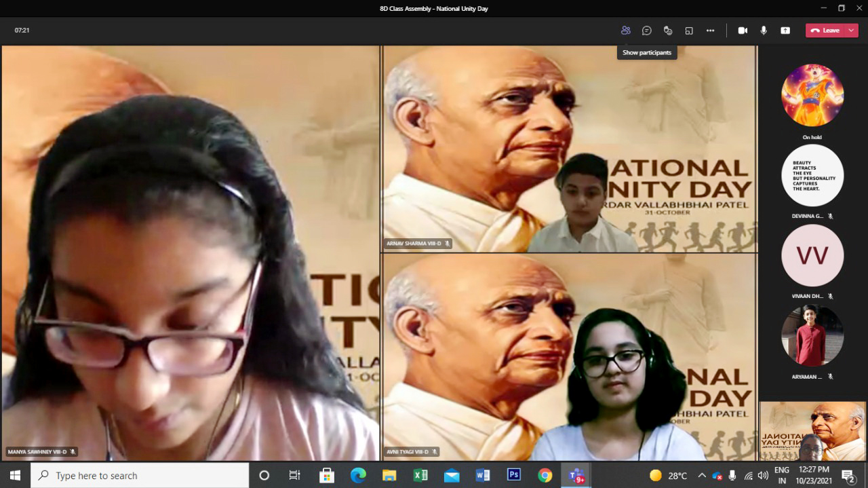Viewport: 868px width, 488px height.
Task: Click the On hold status text
Action: click(x=812, y=137)
